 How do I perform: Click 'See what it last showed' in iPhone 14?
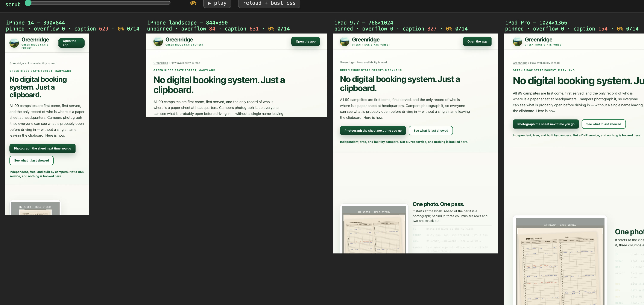click(32, 160)
